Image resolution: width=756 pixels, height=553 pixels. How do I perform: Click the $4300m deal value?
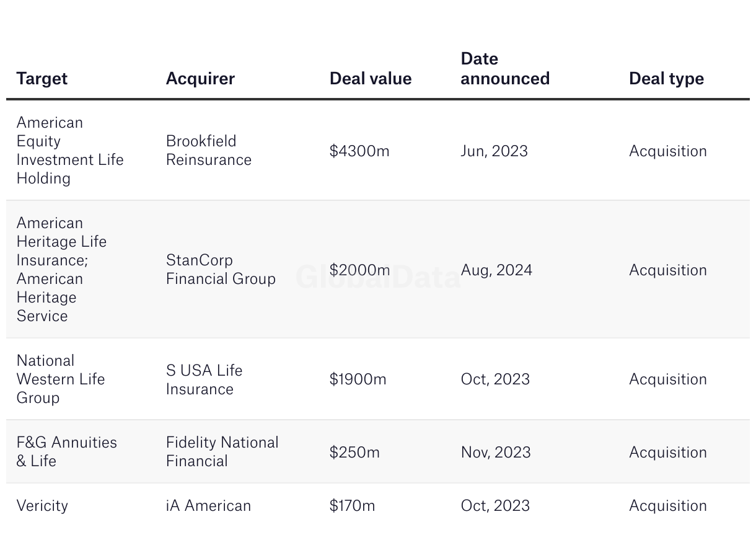359,151
